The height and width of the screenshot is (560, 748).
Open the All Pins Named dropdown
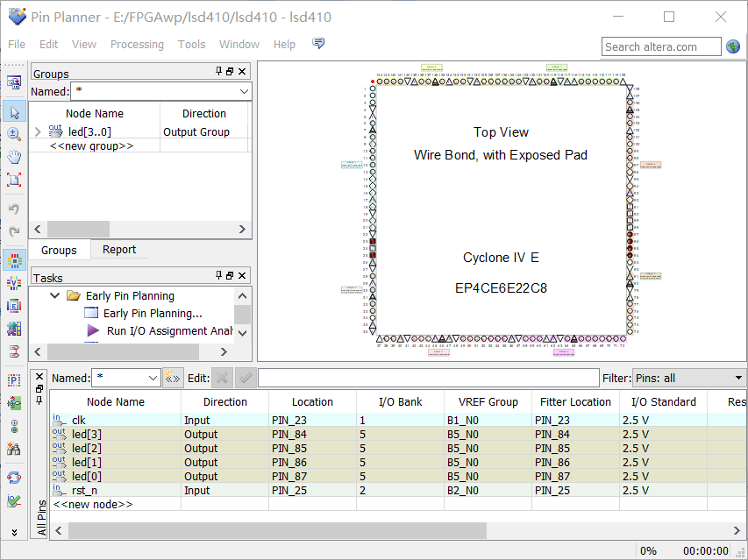click(153, 378)
